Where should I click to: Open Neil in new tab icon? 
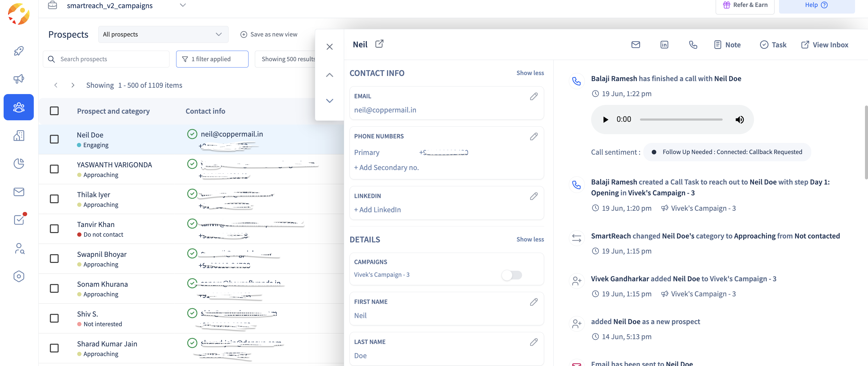click(x=379, y=44)
